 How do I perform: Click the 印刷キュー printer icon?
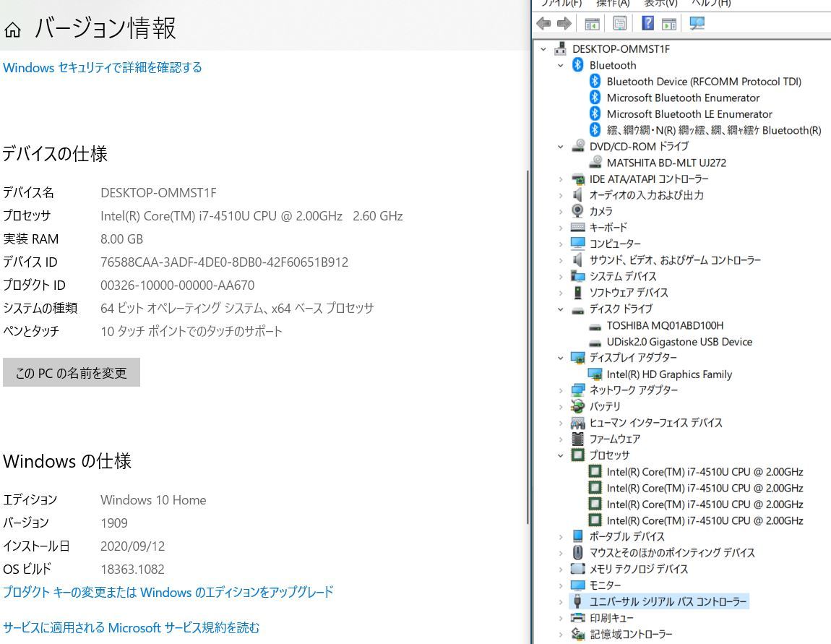click(x=577, y=617)
